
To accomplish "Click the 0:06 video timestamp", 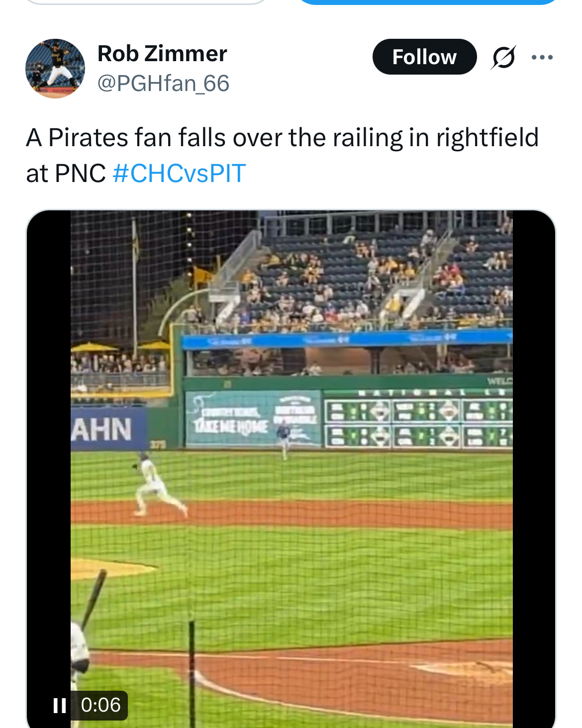I will [100, 705].
